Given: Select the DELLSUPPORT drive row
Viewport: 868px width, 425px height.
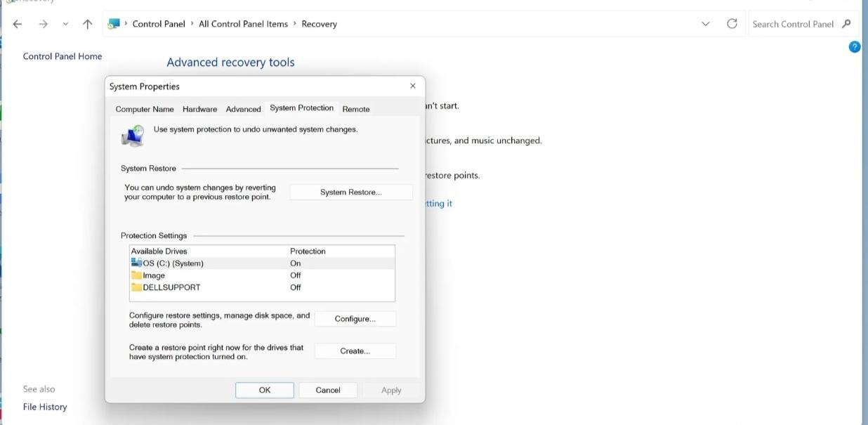Looking at the screenshot, I should pos(171,287).
